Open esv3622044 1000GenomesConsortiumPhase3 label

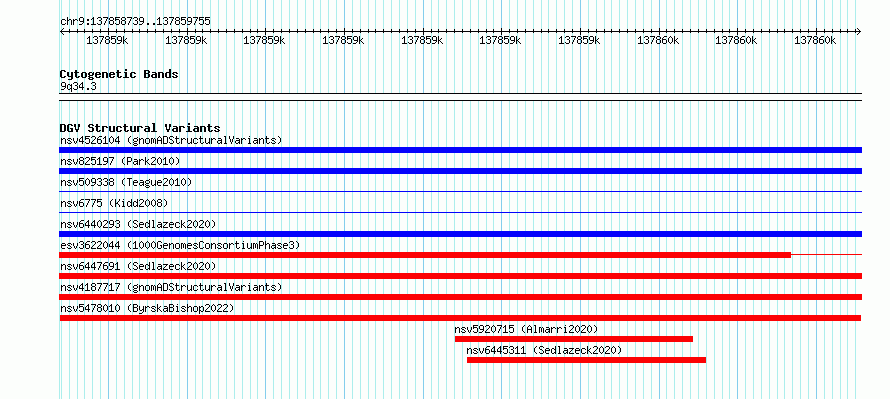[x=180, y=245]
